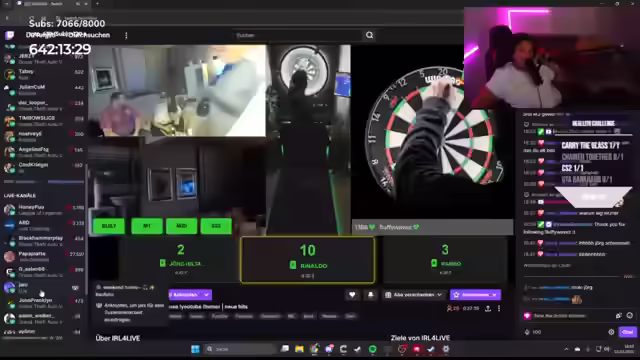
Task: Open Tabsy channel in the sidebar
Action: 44,74
